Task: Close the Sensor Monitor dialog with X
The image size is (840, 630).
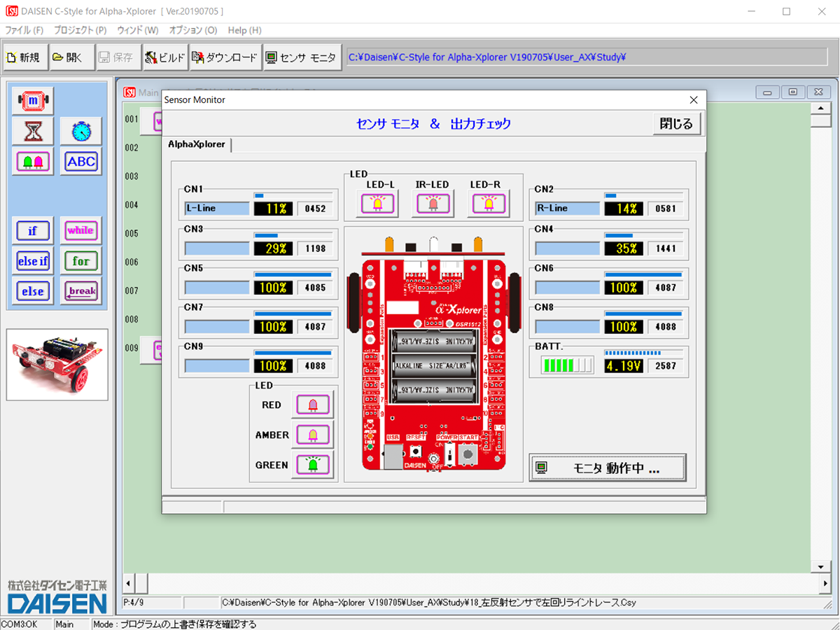Action: click(x=694, y=100)
